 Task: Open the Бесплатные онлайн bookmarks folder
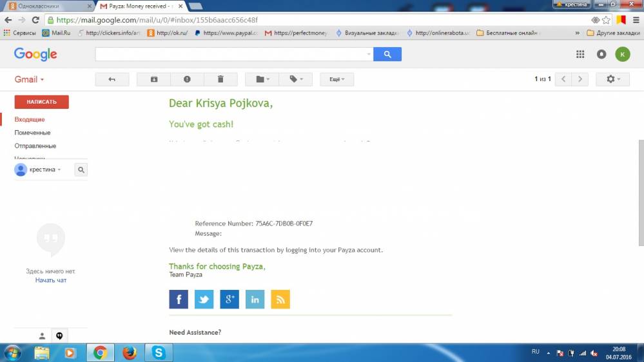509,33
